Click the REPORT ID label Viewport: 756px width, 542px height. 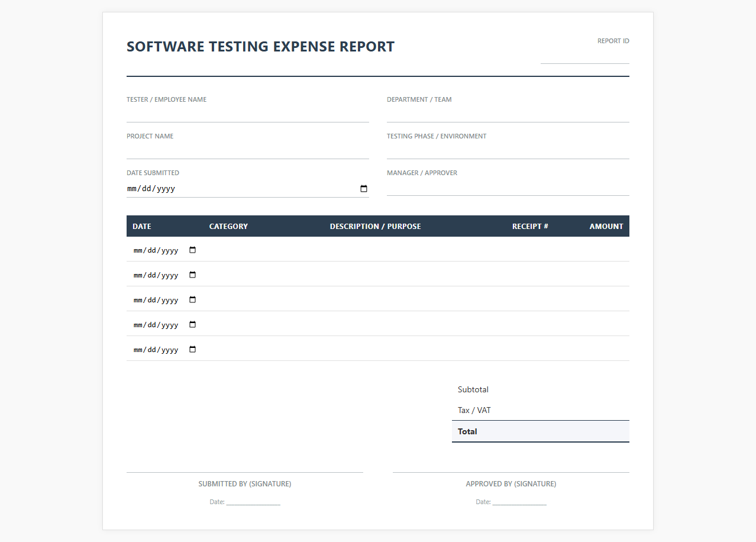tap(613, 41)
